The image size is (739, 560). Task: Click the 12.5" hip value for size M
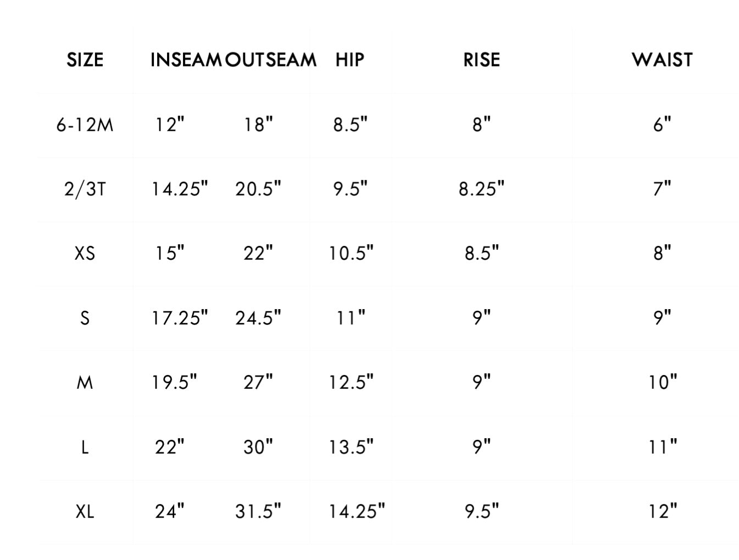[x=351, y=382]
